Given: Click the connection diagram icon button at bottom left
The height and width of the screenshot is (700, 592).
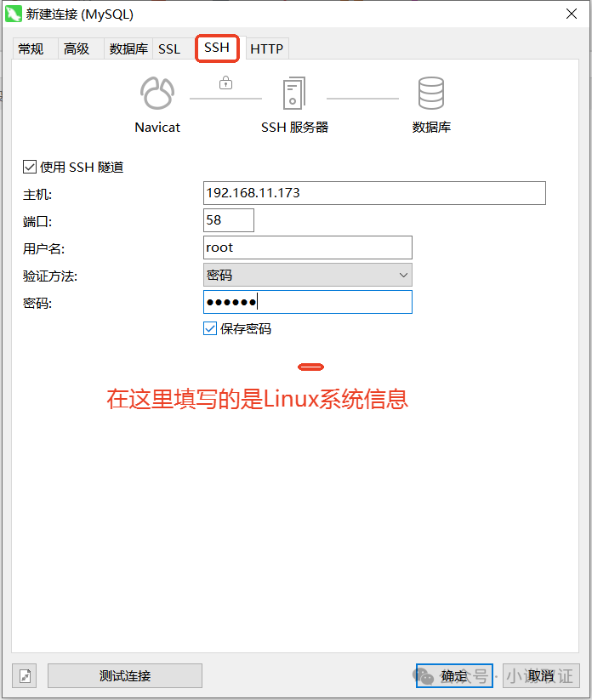Looking at the screenshot, I should [25, 676].
